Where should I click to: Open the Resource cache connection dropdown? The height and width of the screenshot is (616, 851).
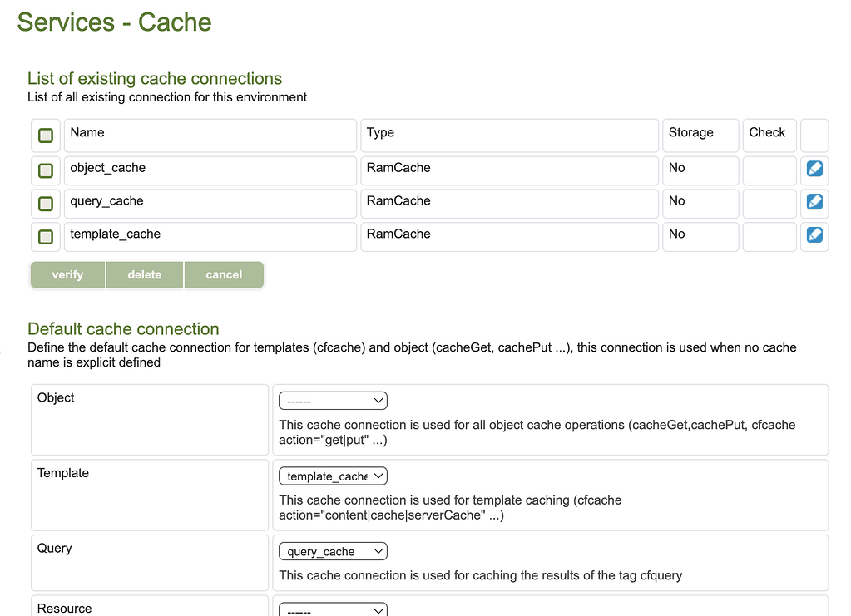[x=332, y=609]
